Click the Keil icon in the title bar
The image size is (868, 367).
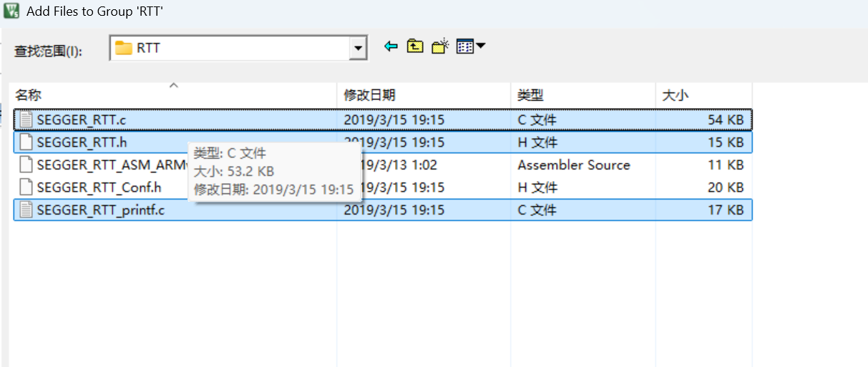[11, 11]
